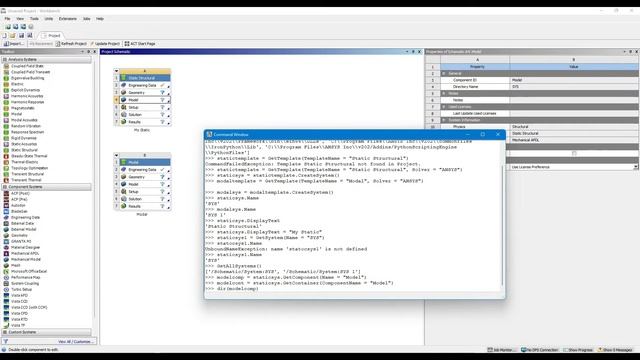Select Setup cell in system A
Image resolution: width=640 pixels, height=360 pixels.
tap(145, 107)
